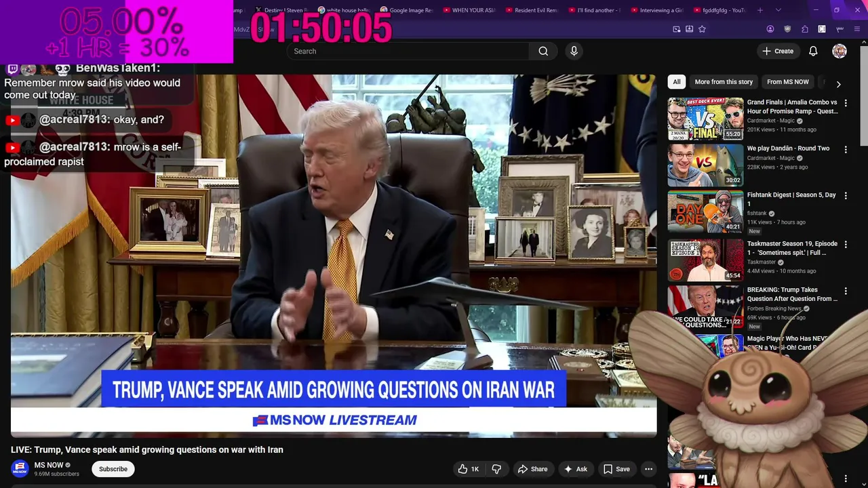
Task: Click the Create button
Action: (778, 51)
